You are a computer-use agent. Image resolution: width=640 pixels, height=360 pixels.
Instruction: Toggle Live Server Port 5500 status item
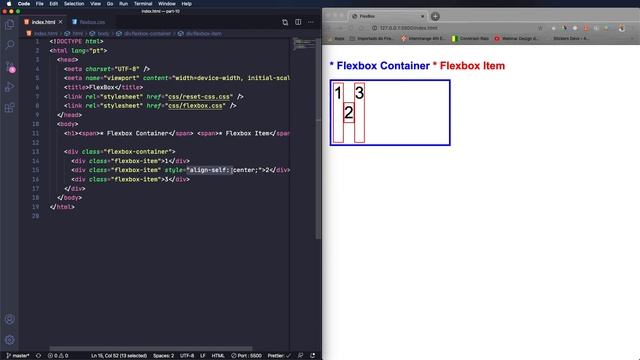[x=246, y=356]
